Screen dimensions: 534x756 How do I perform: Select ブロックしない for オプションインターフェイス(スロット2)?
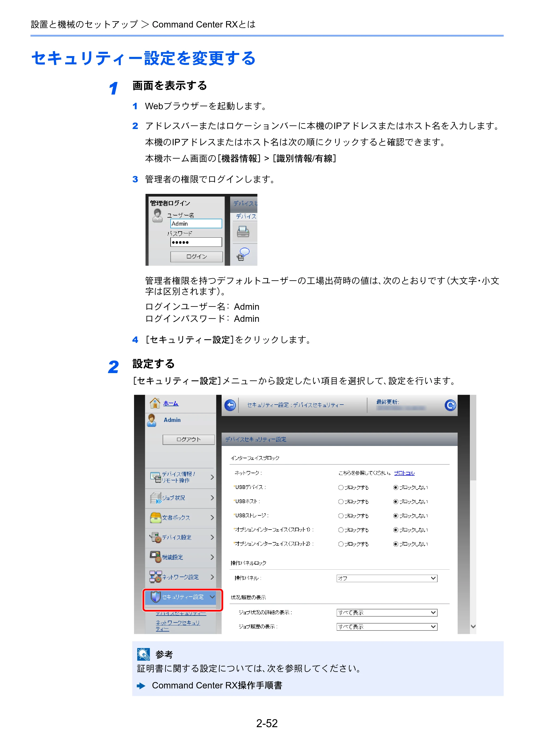point(396,544)
